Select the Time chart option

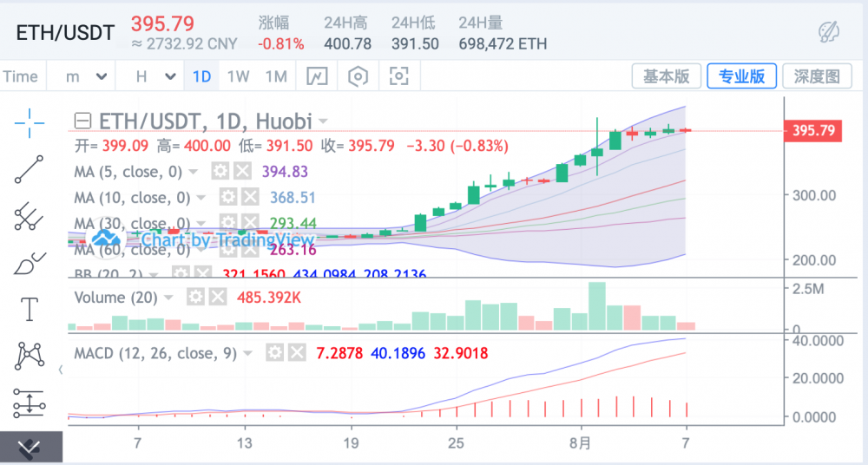tap(21, 76)
